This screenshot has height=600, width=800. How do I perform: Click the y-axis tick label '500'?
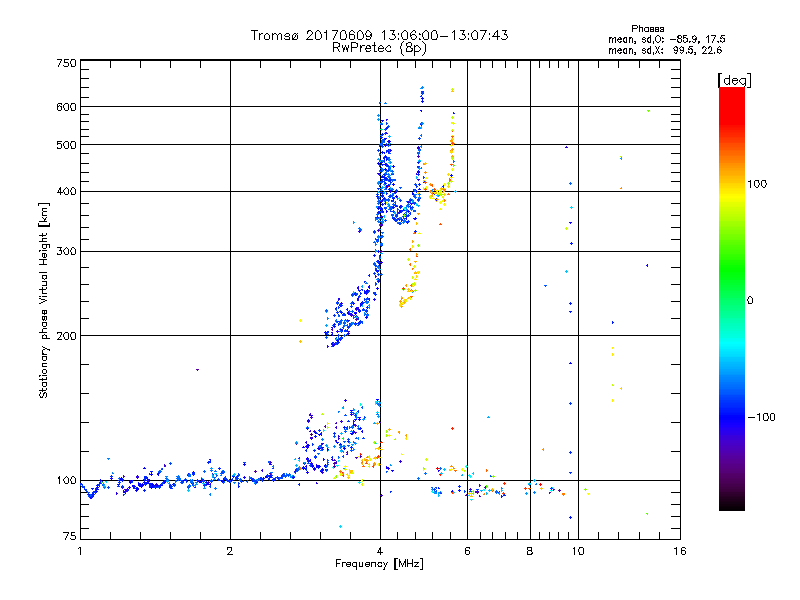pyautogui.click(x=67, y=145)
